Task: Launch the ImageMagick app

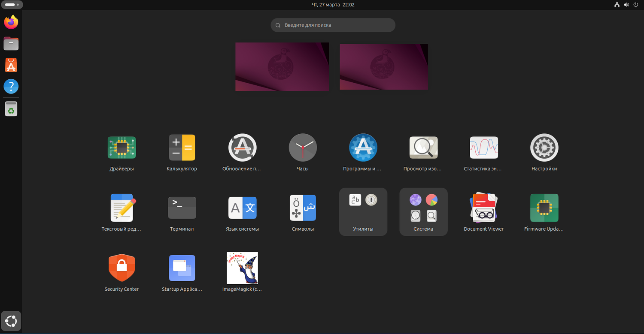Action: coord(242,268)
